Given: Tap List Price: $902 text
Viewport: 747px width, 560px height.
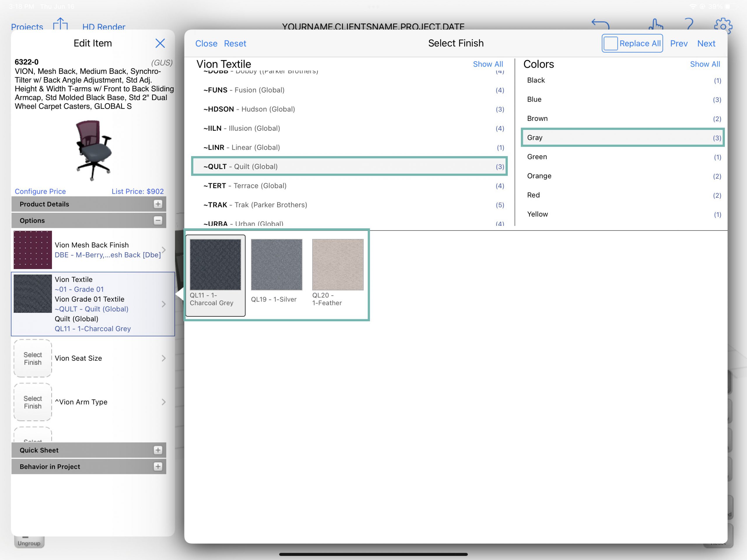Looking at the screenshot, I should coord(137,191).
